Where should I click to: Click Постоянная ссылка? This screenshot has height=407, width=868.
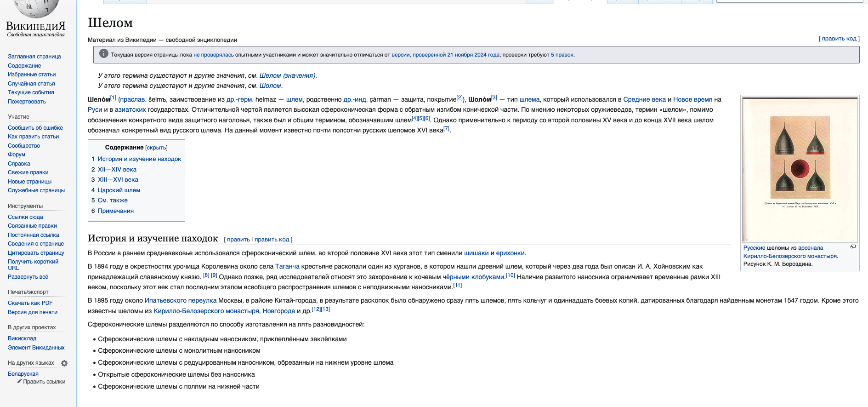point(34,235)
